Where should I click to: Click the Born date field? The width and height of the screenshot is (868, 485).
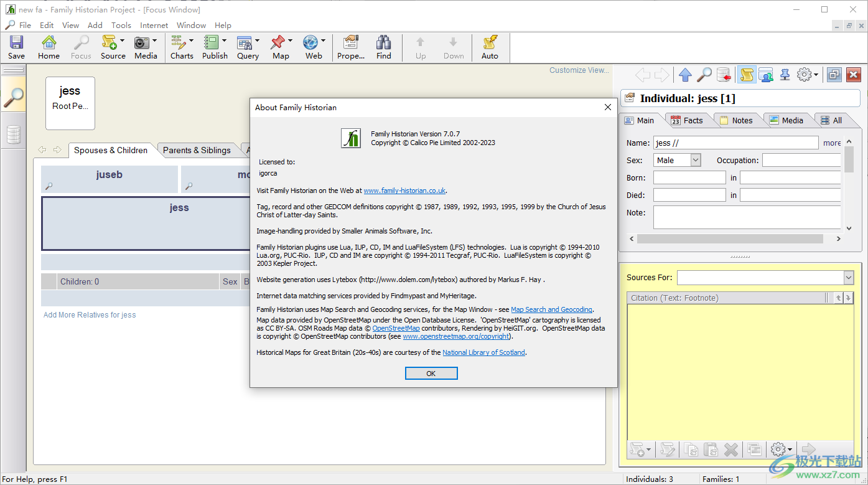click(x=689, y=177)
